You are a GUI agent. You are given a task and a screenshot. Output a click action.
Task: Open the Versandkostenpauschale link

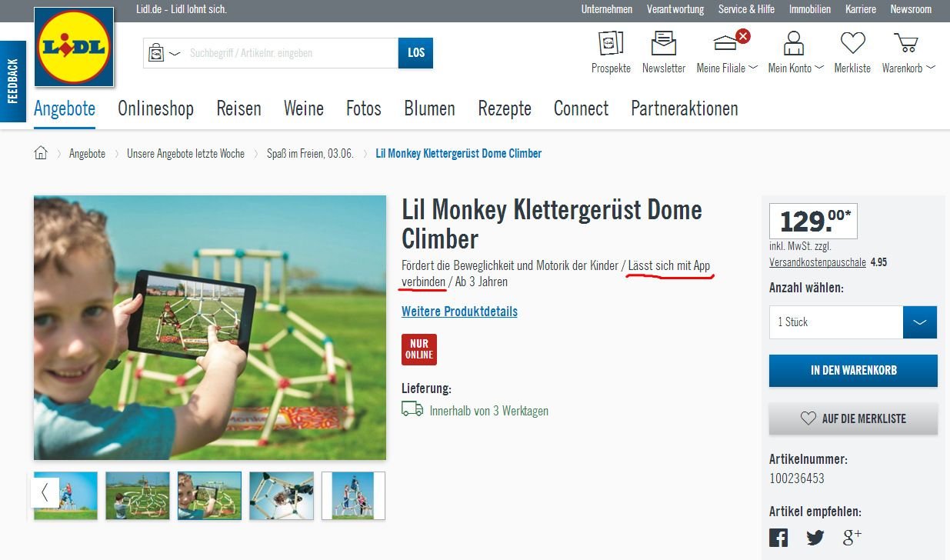point(818,262)
